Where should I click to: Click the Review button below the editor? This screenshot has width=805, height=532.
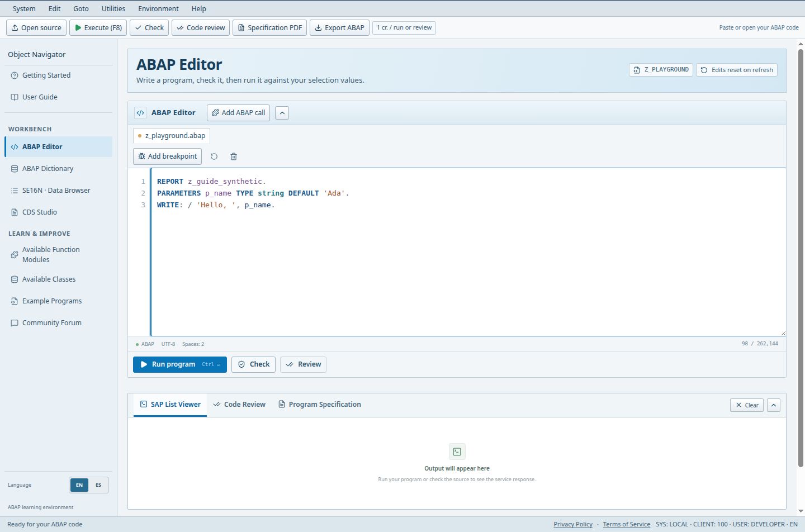pos(304,364)
